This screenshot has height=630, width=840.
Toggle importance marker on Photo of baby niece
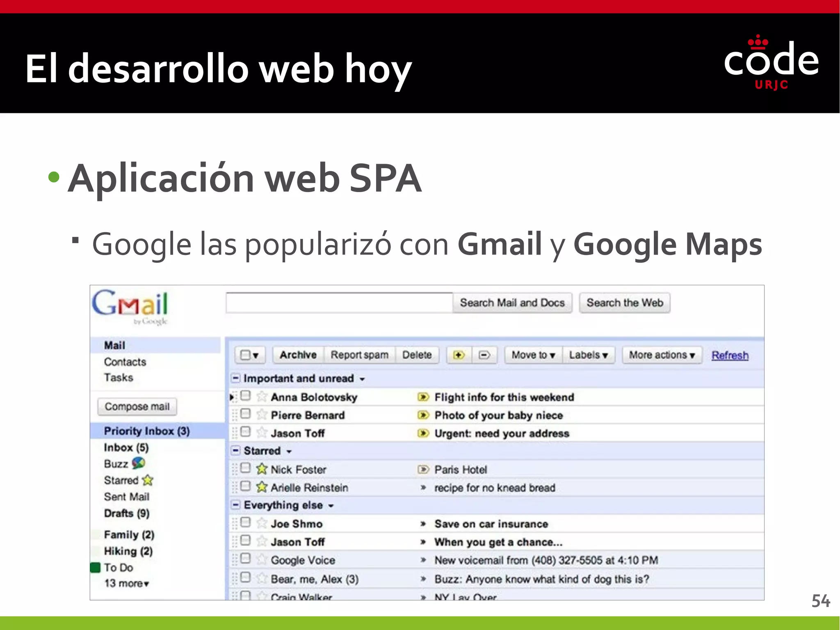click(423, 415)
